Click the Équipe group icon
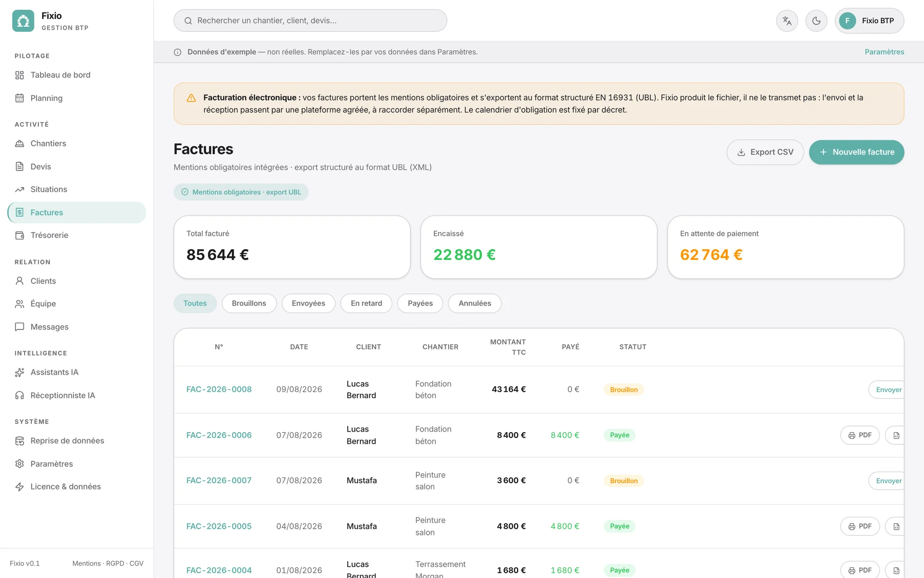 pyautogui.click(x=20, y=304)
